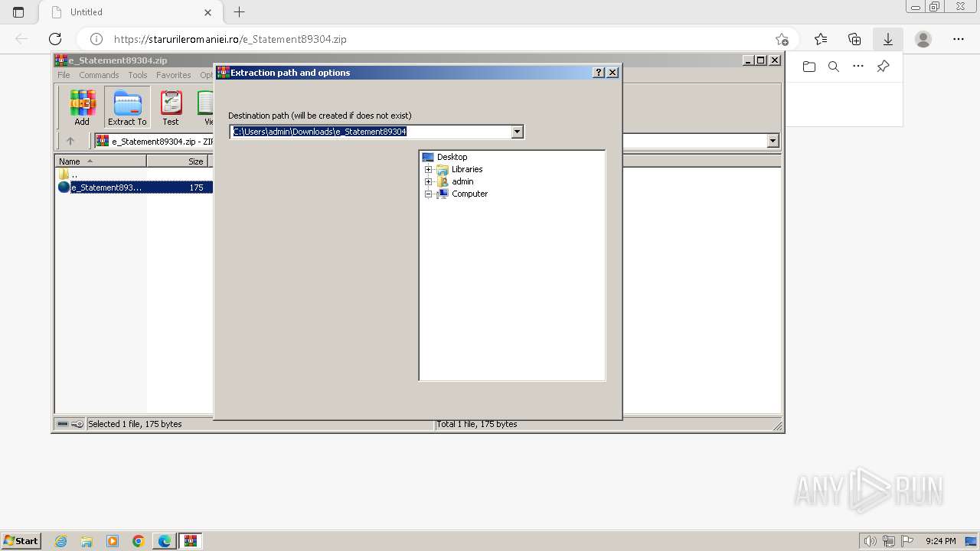Click the Start button
The width and height of the screenshot is (980, 551).
click(21, 541)
